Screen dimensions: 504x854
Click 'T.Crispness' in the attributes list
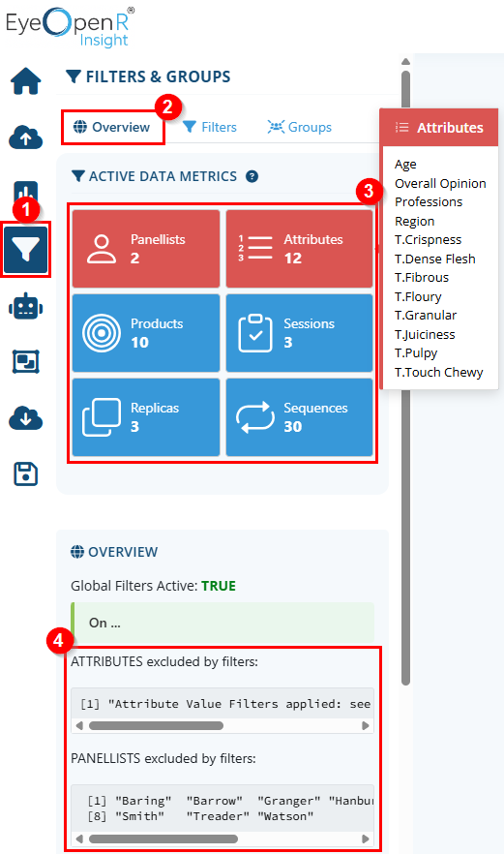coord(428,240)
